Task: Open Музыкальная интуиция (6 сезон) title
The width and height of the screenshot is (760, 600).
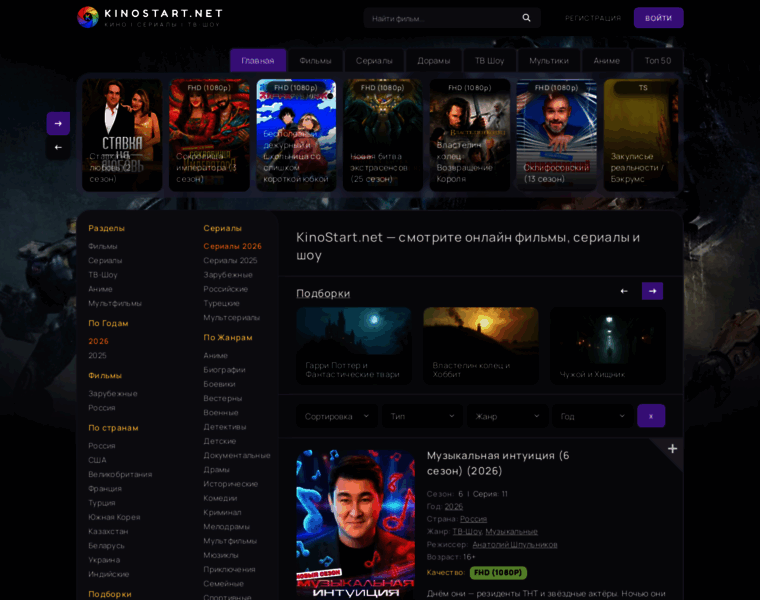Action: coord(498,463)
